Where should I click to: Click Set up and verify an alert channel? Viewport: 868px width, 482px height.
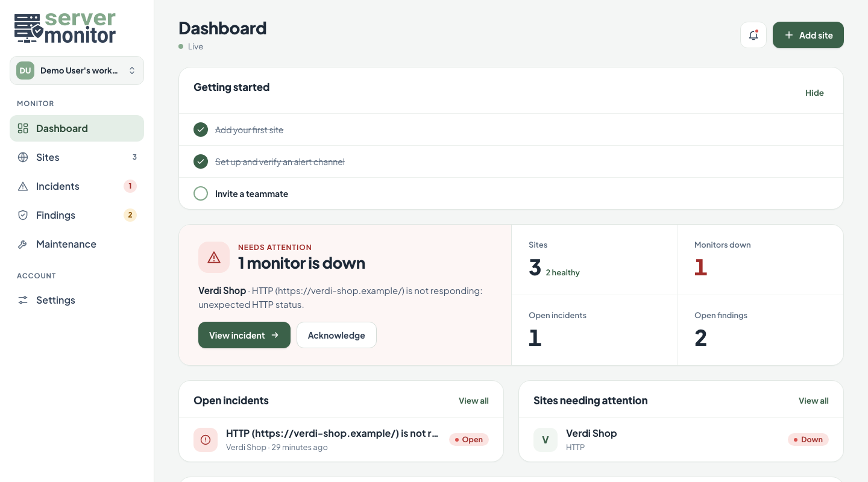[280, 162]
